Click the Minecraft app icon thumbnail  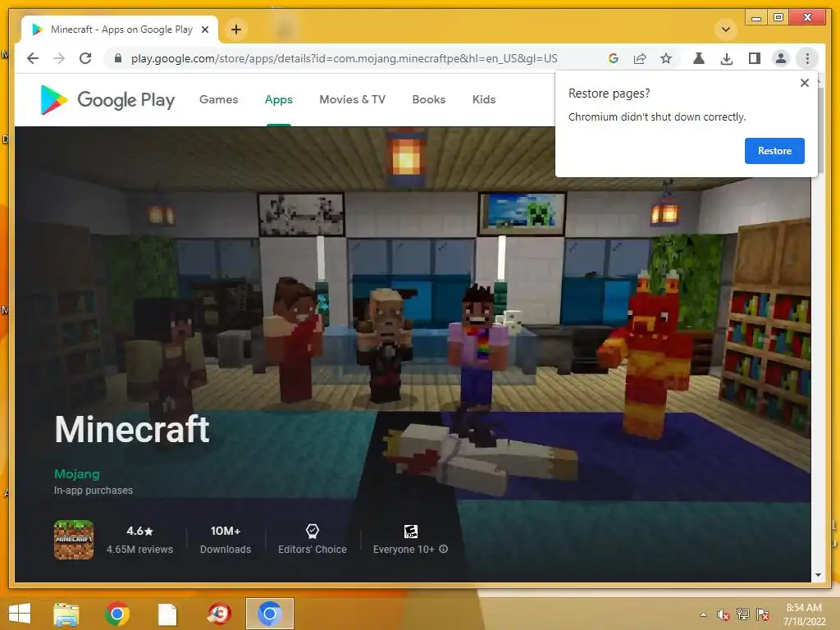(74, 540)
